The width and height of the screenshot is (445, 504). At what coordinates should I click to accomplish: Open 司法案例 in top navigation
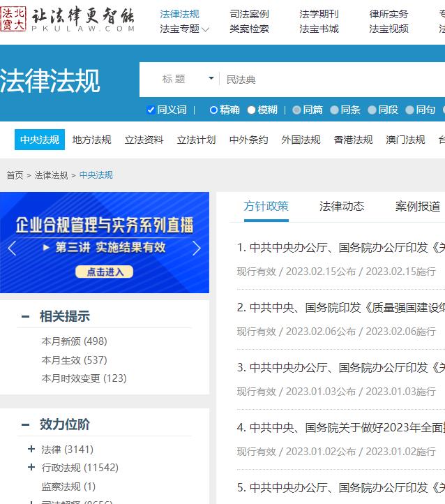(x=249, y=15)
